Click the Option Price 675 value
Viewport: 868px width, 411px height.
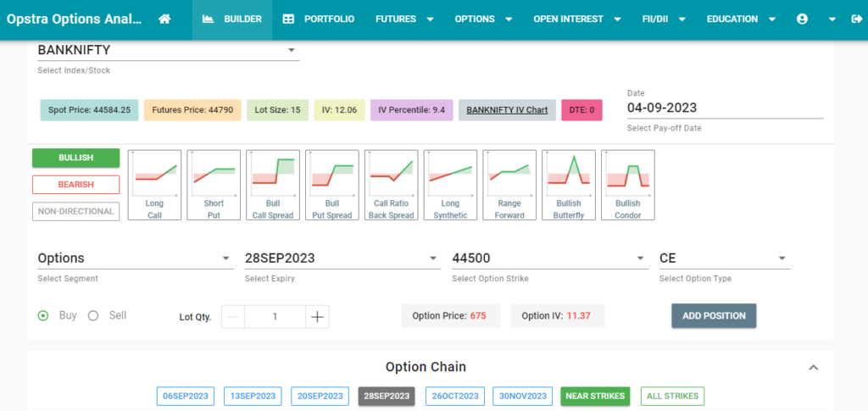click(x=478, y=316)
